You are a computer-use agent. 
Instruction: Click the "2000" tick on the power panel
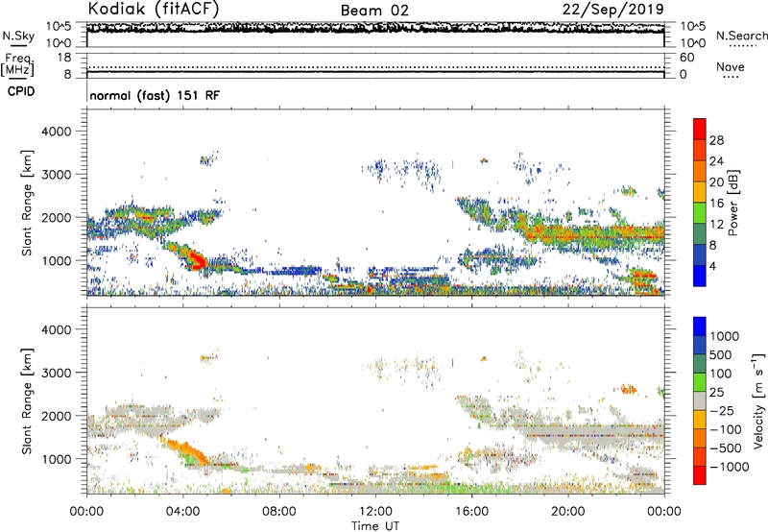point(56,217)
